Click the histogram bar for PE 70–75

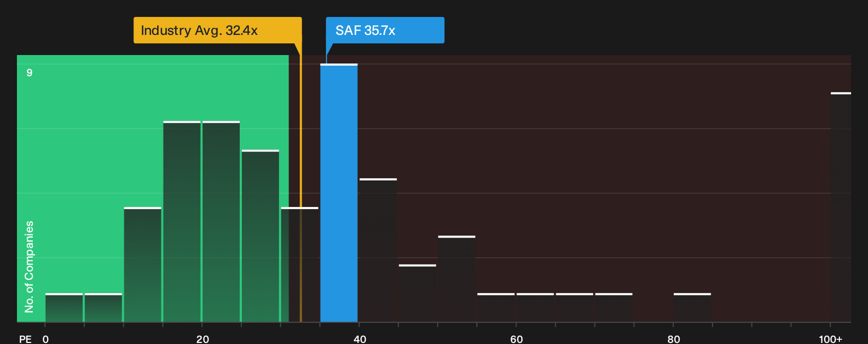tap(614, 307)
